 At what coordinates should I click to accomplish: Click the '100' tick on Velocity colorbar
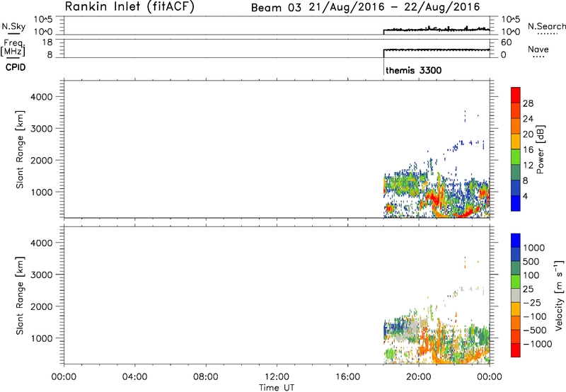pos(531,275)
